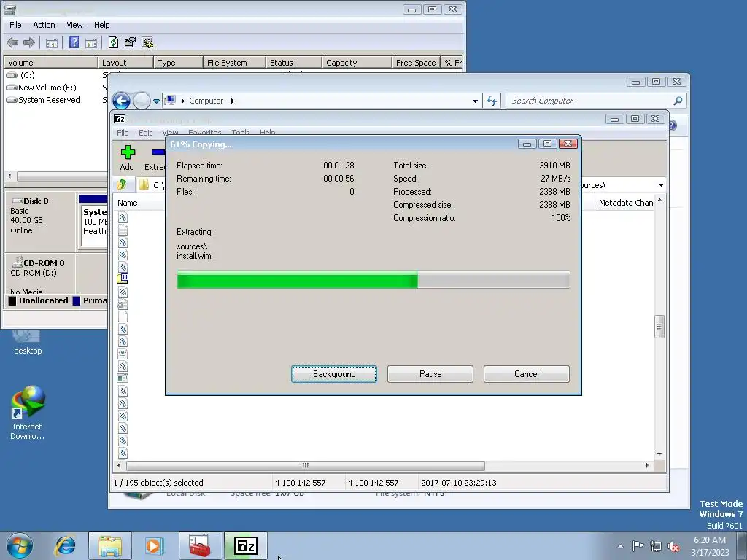Click Show desktop button at taskbar edge
This screenshot has width=747, height=560.
pyautogui.click(x=742, y=545)
